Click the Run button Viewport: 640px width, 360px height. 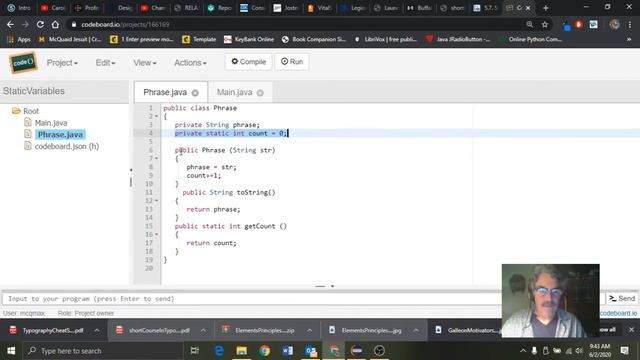pyautogui.click(x=292, y=62)
